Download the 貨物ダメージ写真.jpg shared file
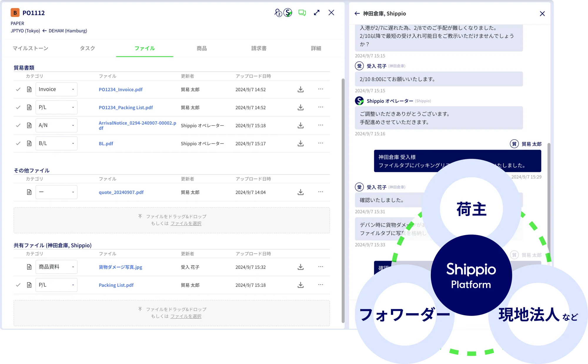 tap(300, 267)
